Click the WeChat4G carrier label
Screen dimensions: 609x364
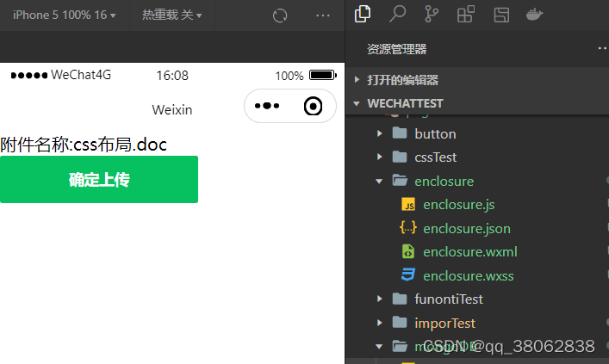click(81, 75)
